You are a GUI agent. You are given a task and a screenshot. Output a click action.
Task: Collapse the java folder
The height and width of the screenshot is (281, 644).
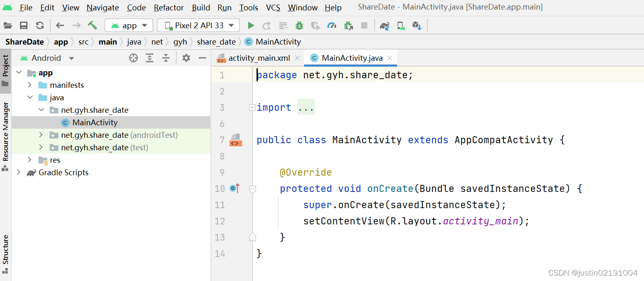pyautogui.click(x=30, y=97)
